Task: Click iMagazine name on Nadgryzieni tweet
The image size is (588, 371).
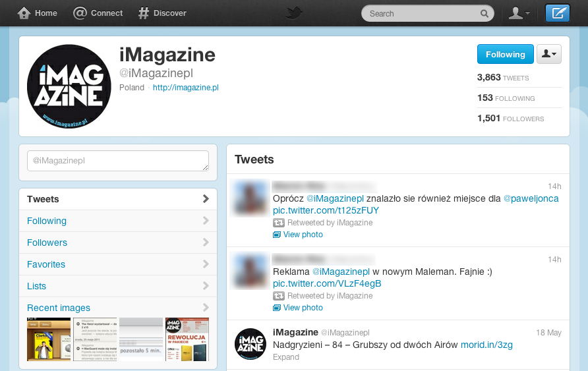Action: click(295, 332)
